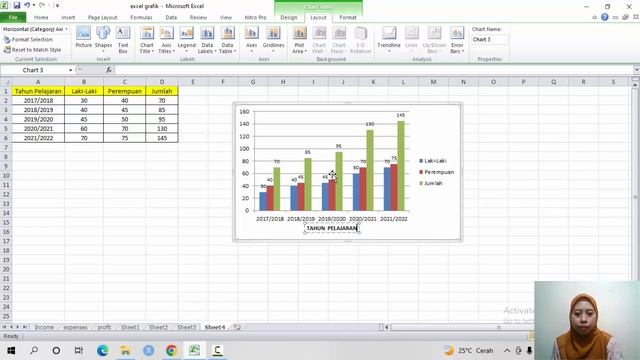The width and height of the screenshot is (640, 360).
Task: Edit the Chart Name field
Action: coord(490,40)
